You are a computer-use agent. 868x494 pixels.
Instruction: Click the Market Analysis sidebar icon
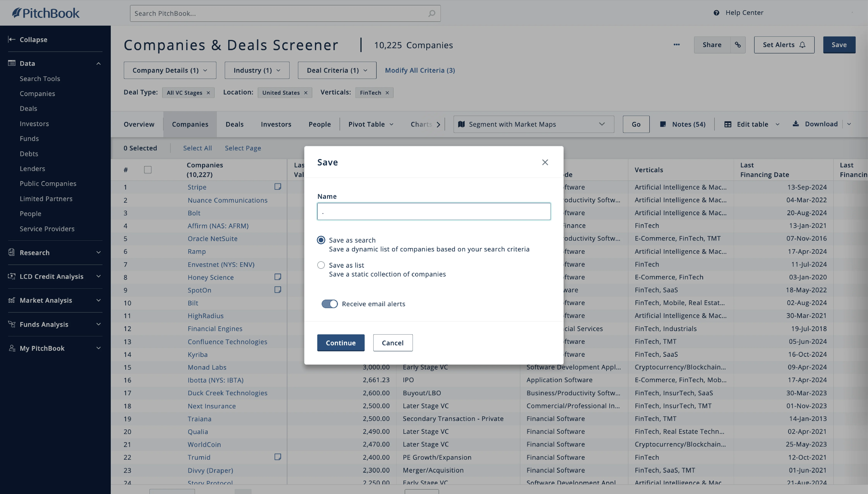pos(12,300)
